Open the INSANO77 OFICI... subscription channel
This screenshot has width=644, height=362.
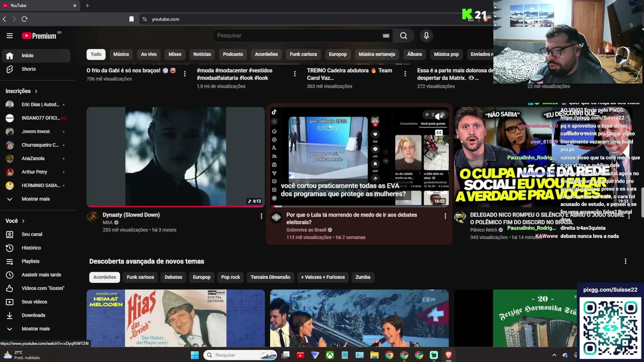pyautogui.click(x=35, y=118)
